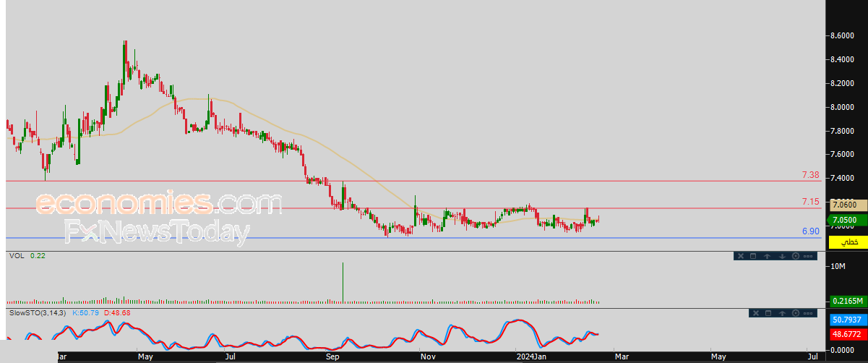Click the May date label near Jul
Screen dimensions: 868x363
click(x=718, y=356)
